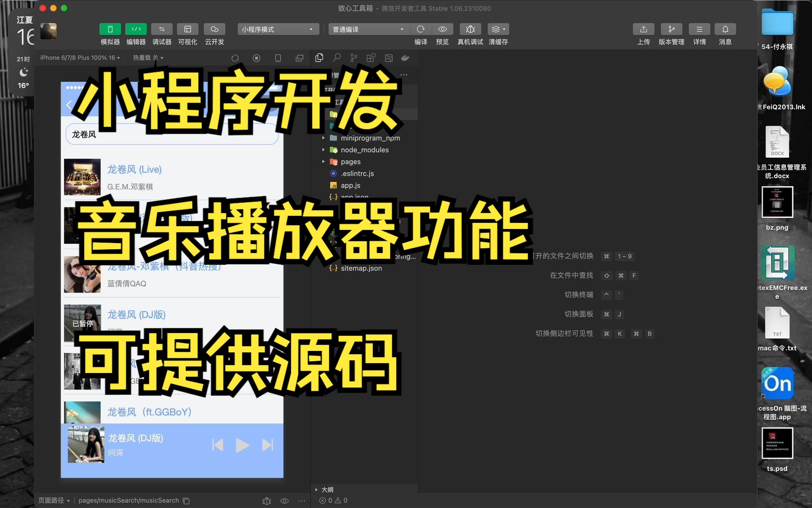Click the preview (预览) eye icon
The height and width of the screenshot is (508, 812).
442,29
